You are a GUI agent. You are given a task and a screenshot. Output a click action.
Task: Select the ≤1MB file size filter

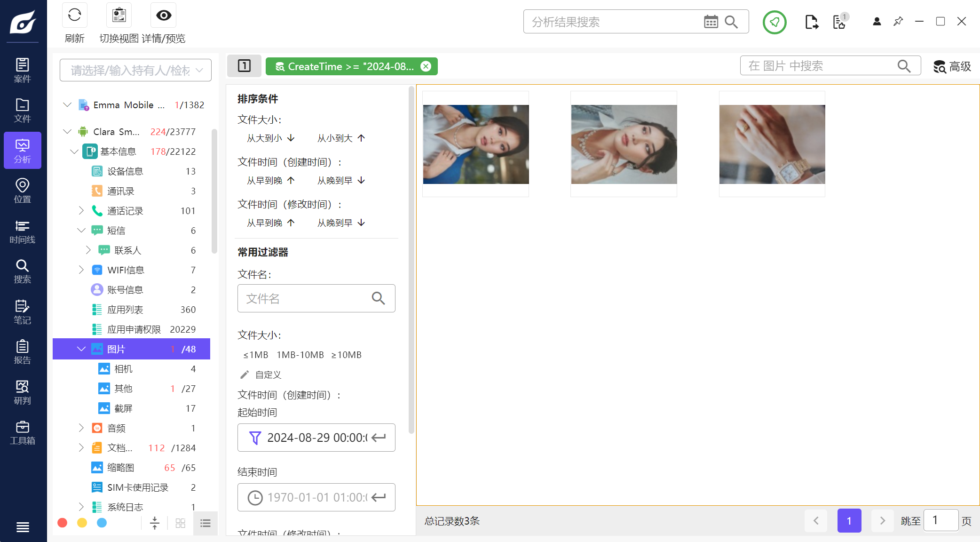256,355
